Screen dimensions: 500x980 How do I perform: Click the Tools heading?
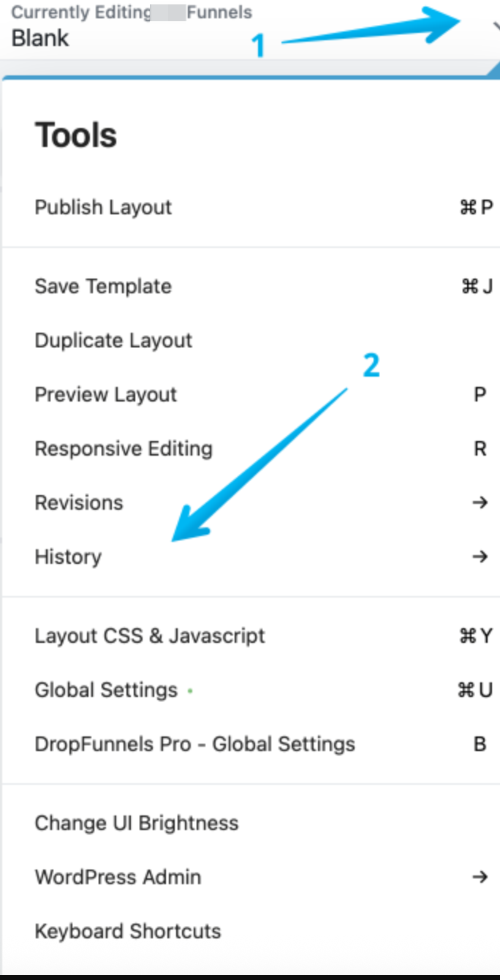[x=76, y=136]
